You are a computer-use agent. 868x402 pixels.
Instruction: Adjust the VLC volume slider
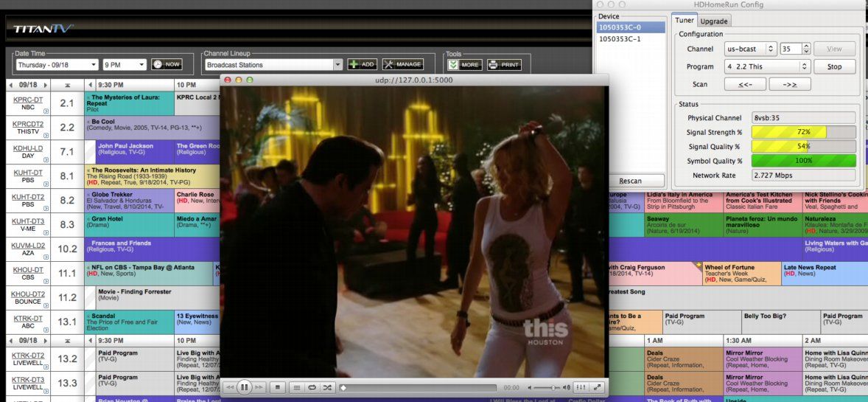pos(547,387)
